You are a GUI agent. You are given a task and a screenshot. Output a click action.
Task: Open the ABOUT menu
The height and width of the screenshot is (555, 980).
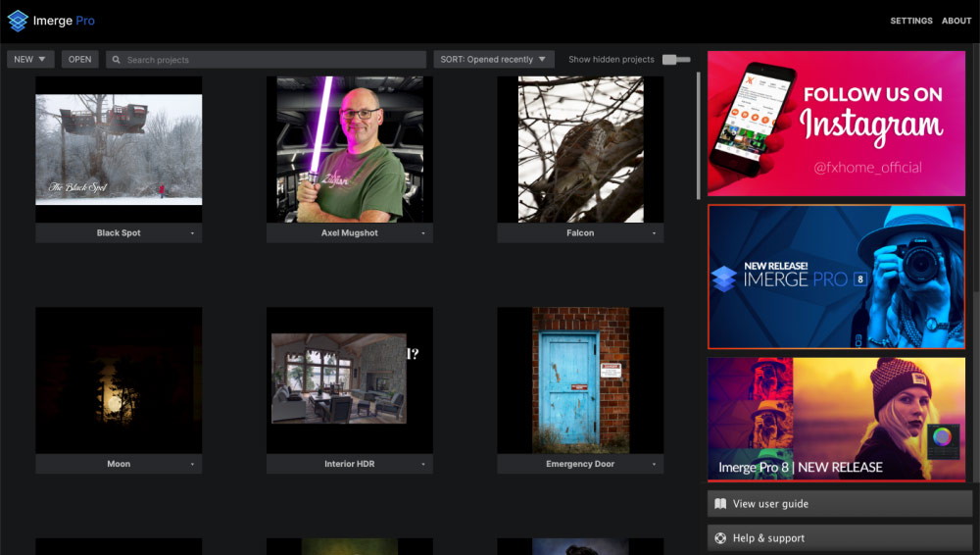[956, 21]
